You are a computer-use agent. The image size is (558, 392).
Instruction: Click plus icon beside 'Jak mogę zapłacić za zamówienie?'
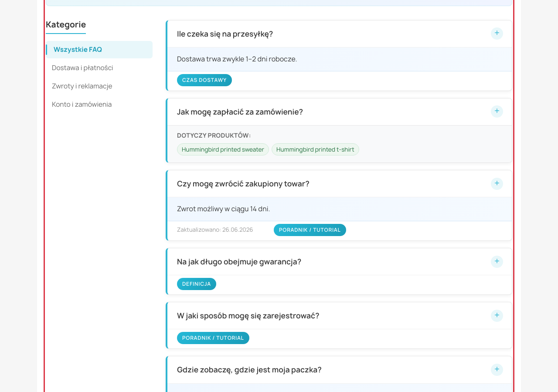click(497, 112)
